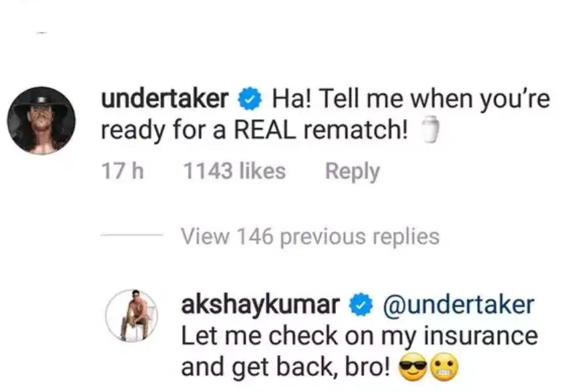Reply to undertaker's comment
Viewport: 588px width, 392px height.
pyautogui.click(x=353, y=171)
